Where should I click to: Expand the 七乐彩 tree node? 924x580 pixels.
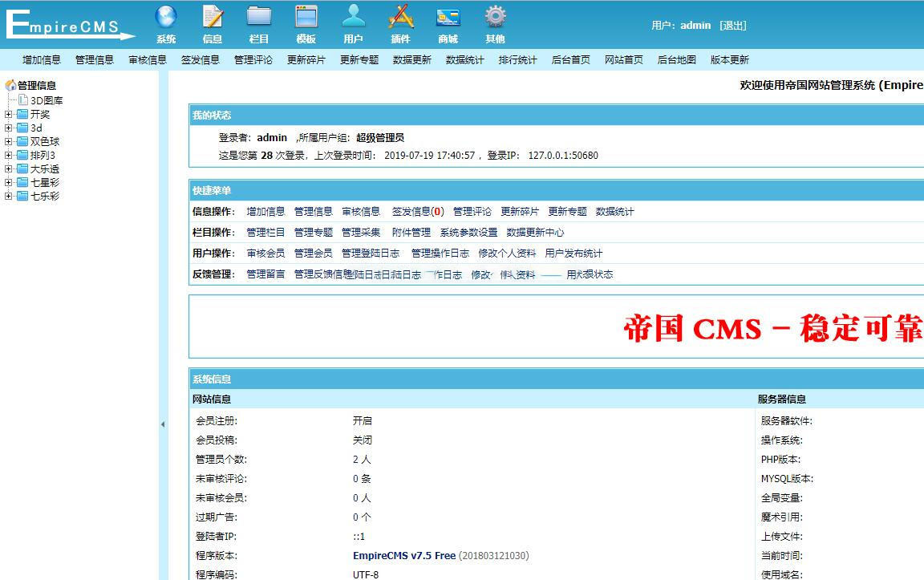(x=8, y=196)
